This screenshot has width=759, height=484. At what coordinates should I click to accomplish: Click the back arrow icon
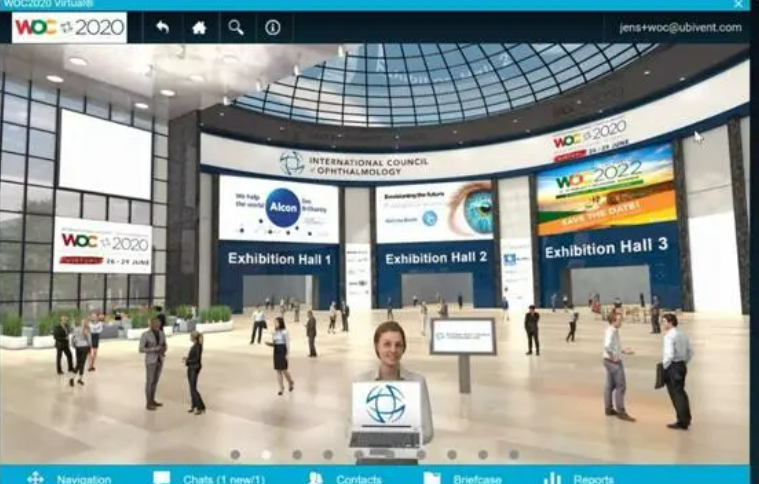[162, 27]
